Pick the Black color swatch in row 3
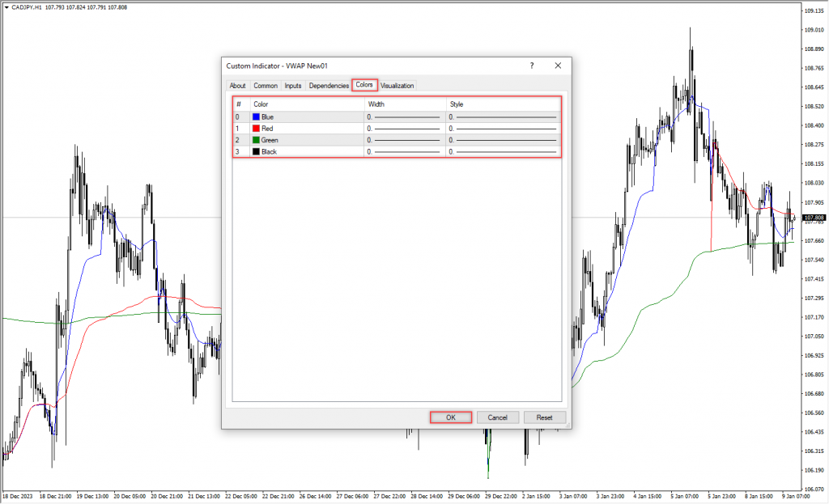829x504 pixels. coord(257,151)
